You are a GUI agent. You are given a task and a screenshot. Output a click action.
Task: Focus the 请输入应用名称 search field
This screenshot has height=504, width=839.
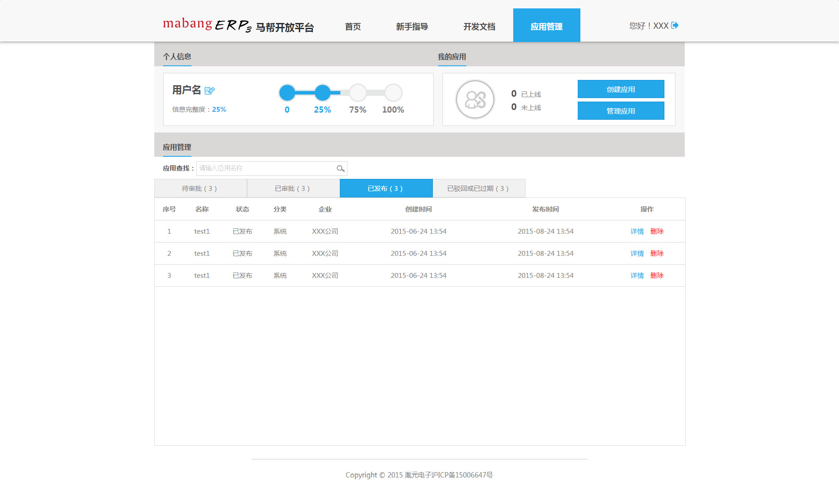[x=265, y=168]
